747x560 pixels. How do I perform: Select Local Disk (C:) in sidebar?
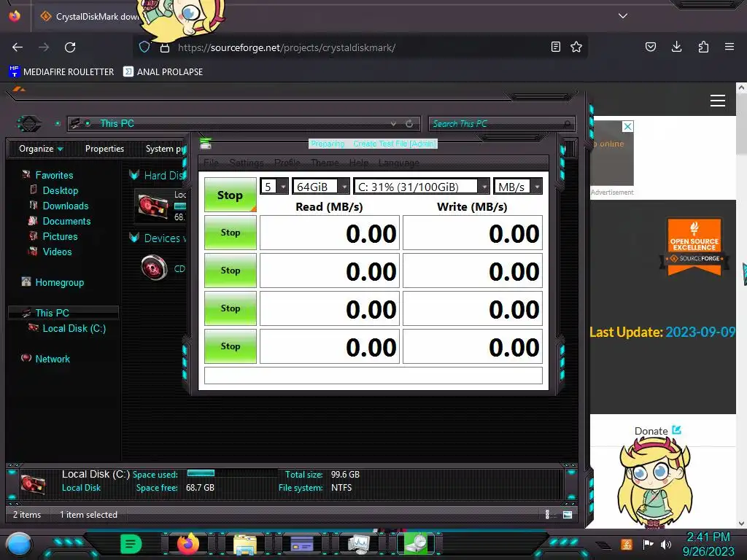click(x=74, y=328)
